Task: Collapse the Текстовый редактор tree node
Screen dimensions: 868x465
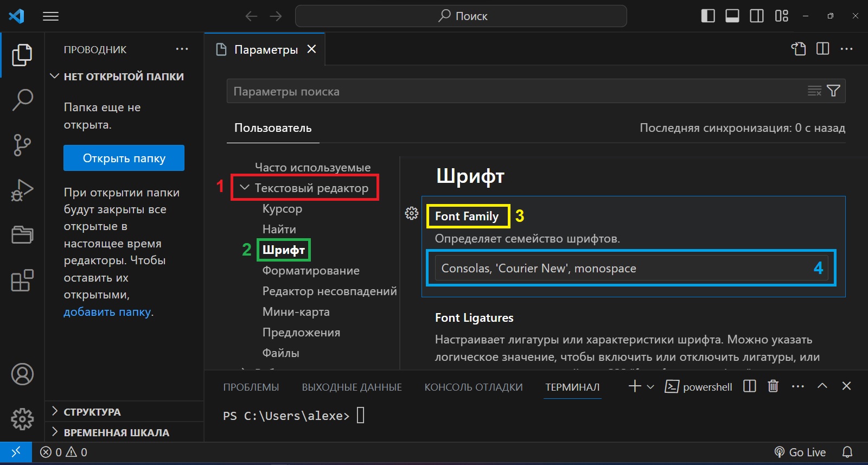Action: pos(245,187)
